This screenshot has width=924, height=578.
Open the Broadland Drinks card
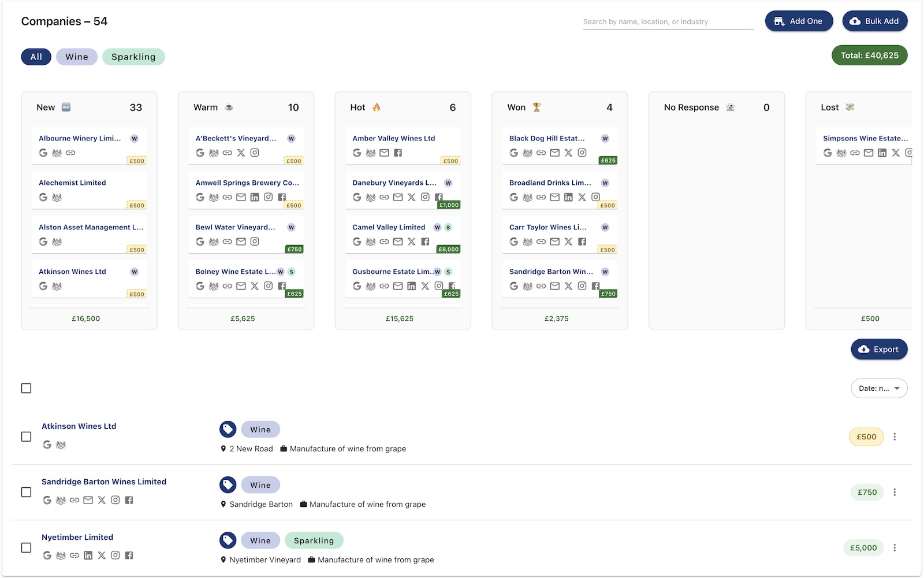(x=560, y=190)
